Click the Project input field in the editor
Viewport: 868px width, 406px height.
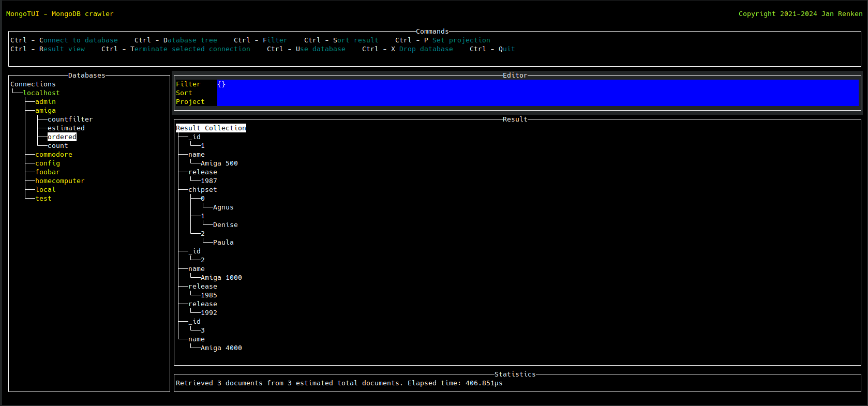point(538,102)
